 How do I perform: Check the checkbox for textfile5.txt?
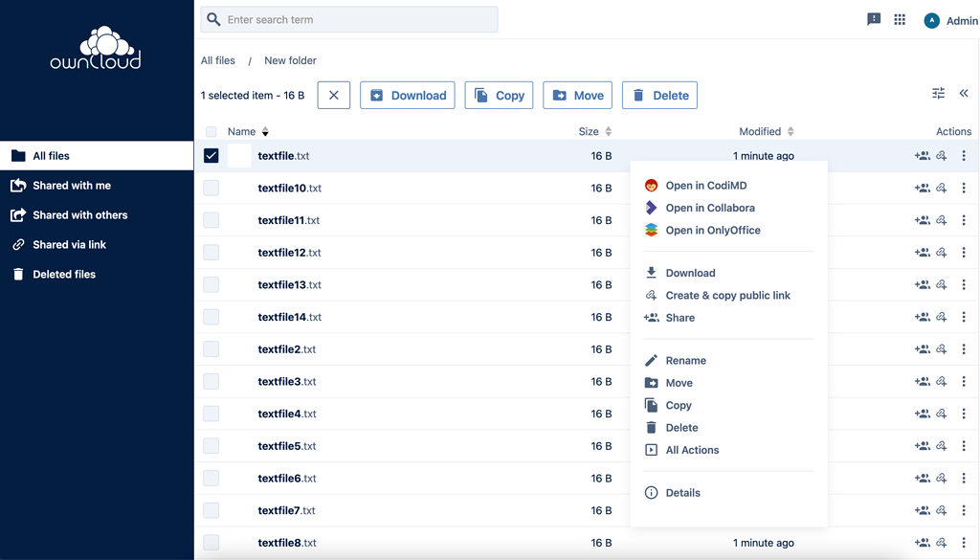click(211, 445)
